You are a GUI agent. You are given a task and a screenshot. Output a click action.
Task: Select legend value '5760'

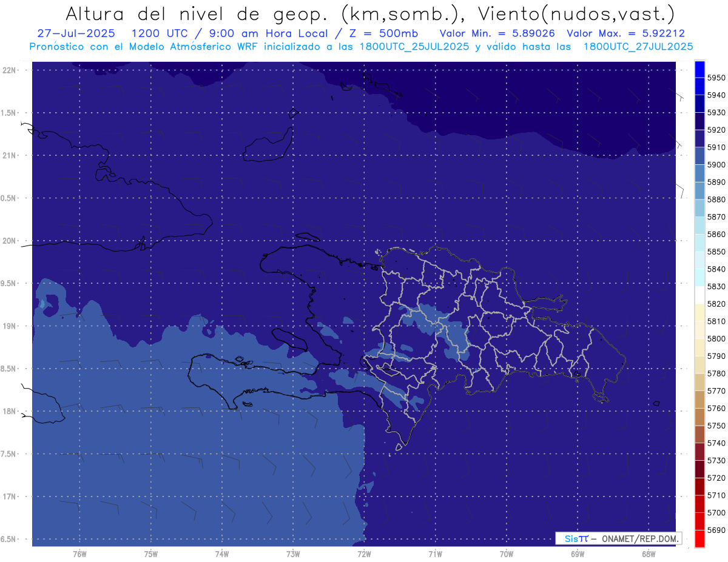[716, 408]
